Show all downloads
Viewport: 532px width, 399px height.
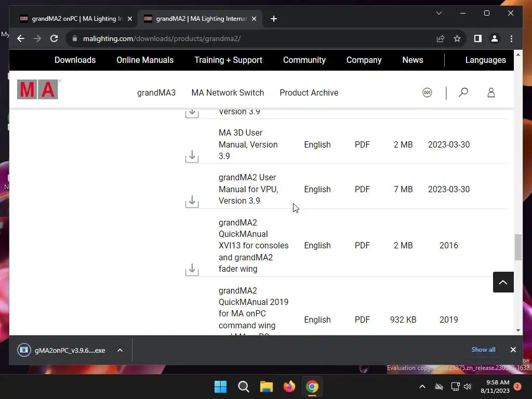[x=483, y=350]
